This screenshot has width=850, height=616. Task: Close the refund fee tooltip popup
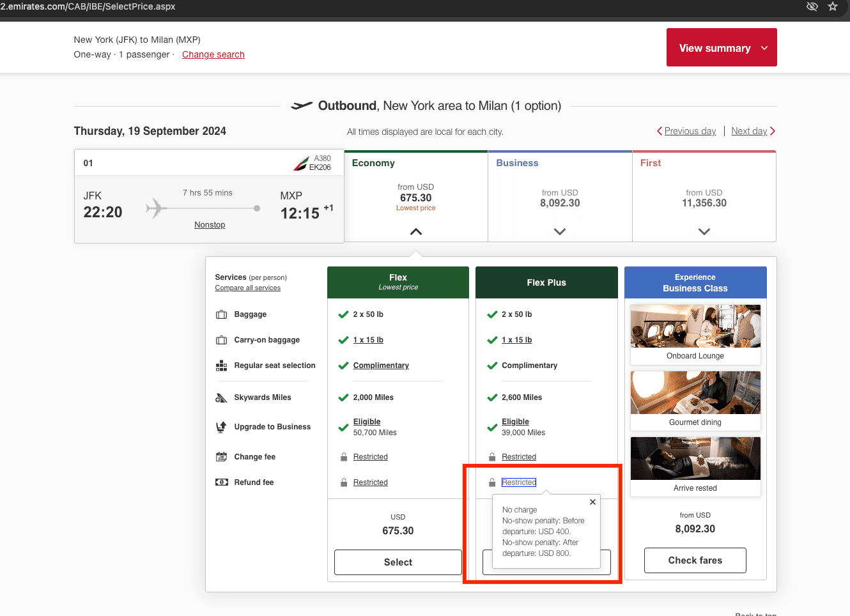tap(592, 502)
